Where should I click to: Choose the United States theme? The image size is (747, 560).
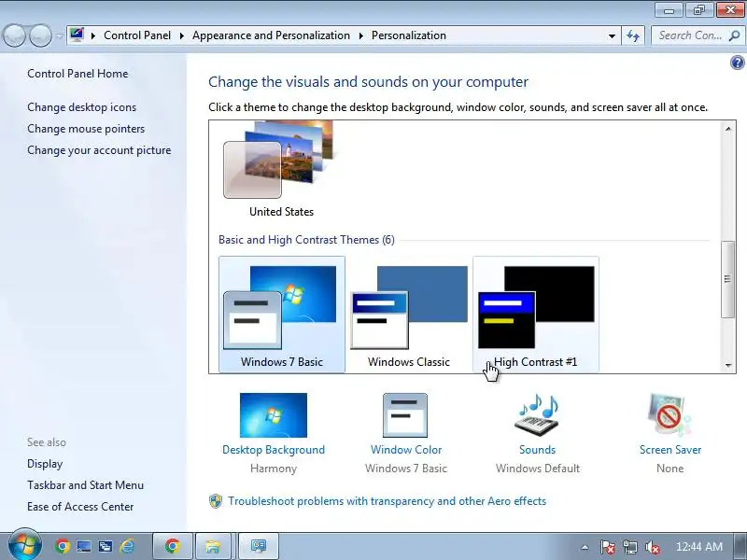click(282, 170)
